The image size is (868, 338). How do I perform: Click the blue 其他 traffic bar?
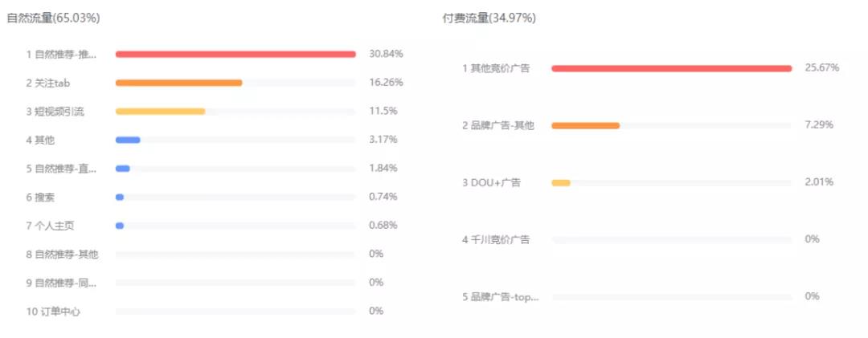128,140
